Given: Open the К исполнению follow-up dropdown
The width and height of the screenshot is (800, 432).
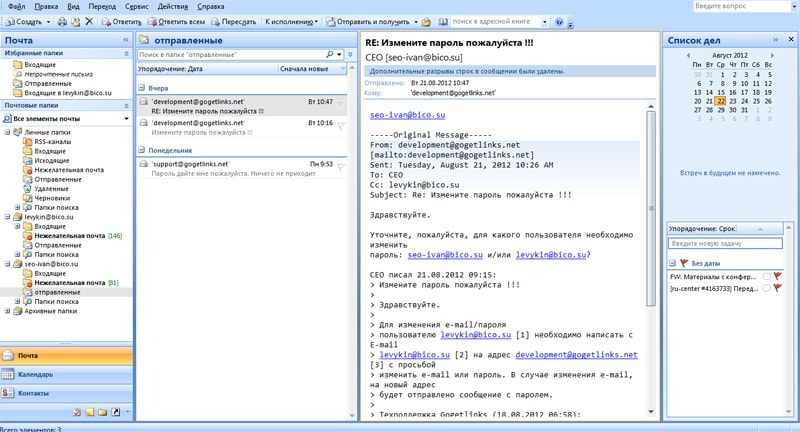Looking at the screenshot, I should (291, 22).
